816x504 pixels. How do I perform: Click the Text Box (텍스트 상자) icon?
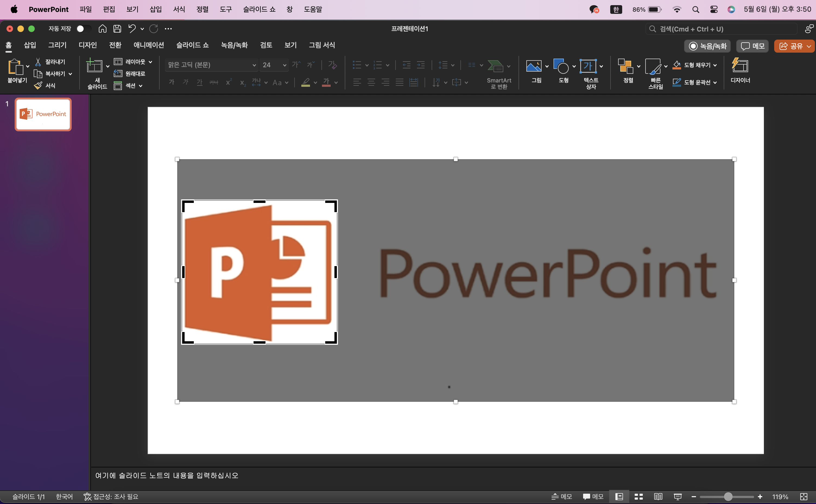588,66
